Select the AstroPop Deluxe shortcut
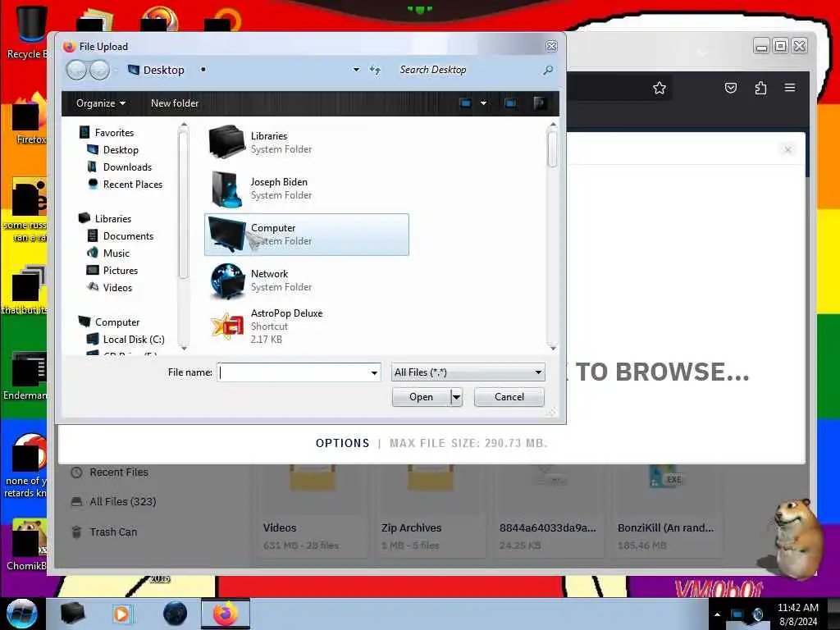 (x=307, y=326)
